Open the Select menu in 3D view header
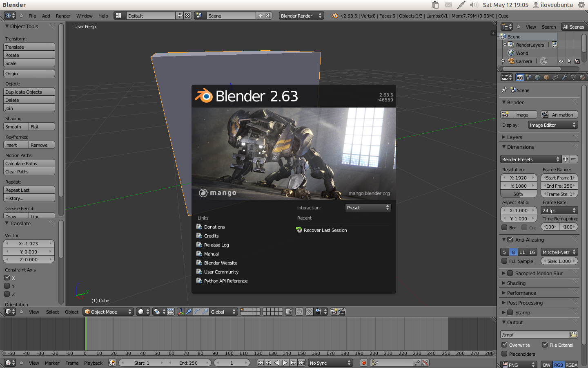588x368 pixels. coord(52,312)
